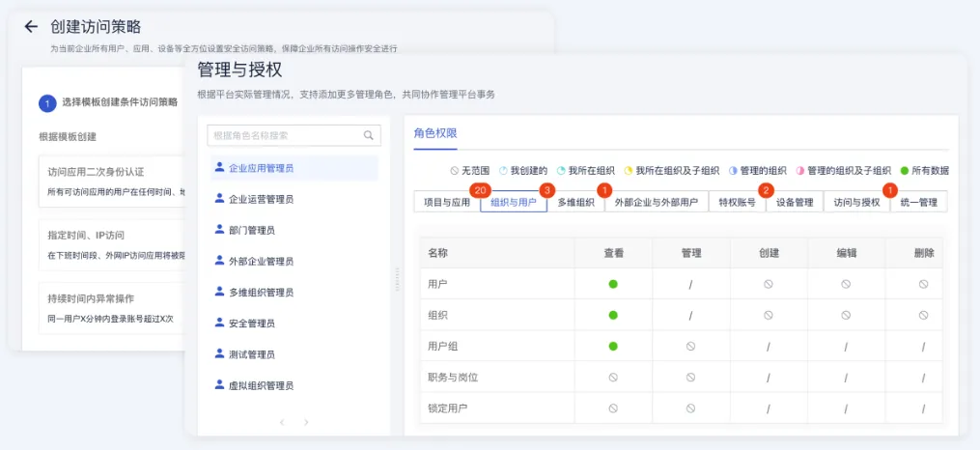The image size is (980, 450).
Task: Click user icon next to 企业应用管理员
Action: click(x=219, y=167)
